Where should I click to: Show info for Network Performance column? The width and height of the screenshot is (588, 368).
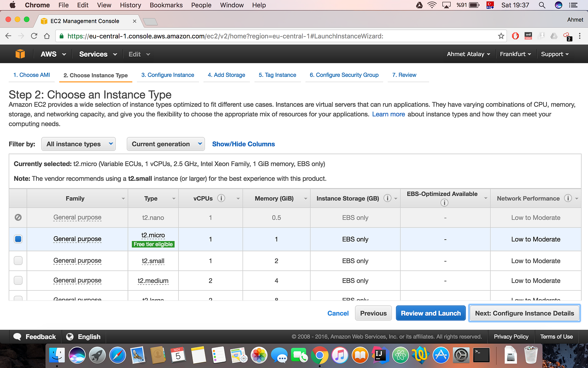point(568,198)
